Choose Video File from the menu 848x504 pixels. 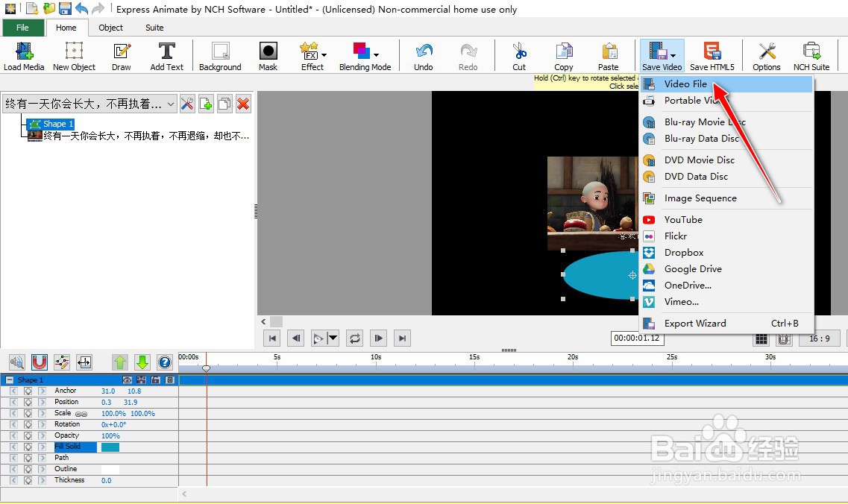[726, 84]
